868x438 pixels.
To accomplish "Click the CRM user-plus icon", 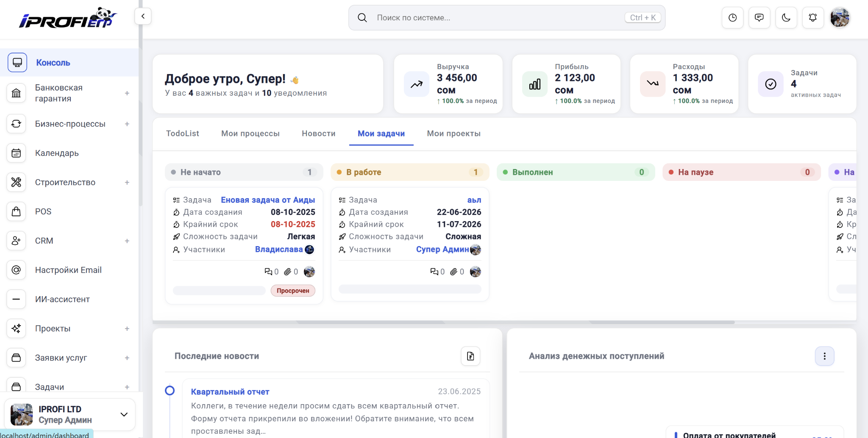I will 16,241.
